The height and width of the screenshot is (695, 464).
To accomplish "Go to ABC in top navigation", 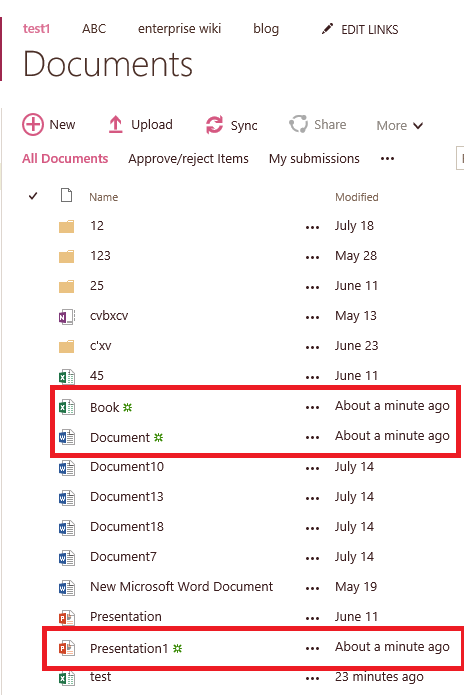I will click(x=94, y=28).
